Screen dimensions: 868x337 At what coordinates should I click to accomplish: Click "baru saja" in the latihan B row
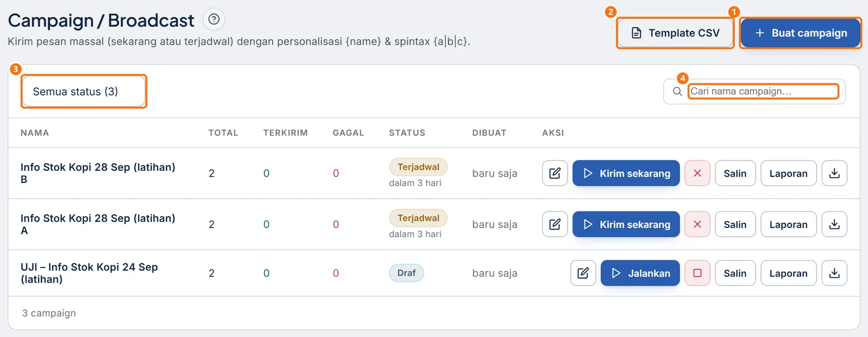(495, 173)
